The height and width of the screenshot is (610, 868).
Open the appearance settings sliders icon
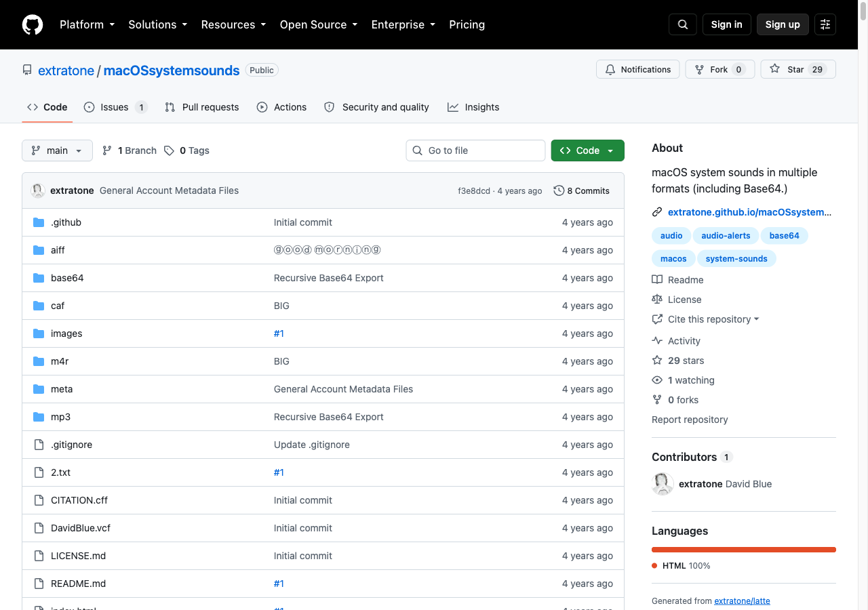click(x=825, y=24)
